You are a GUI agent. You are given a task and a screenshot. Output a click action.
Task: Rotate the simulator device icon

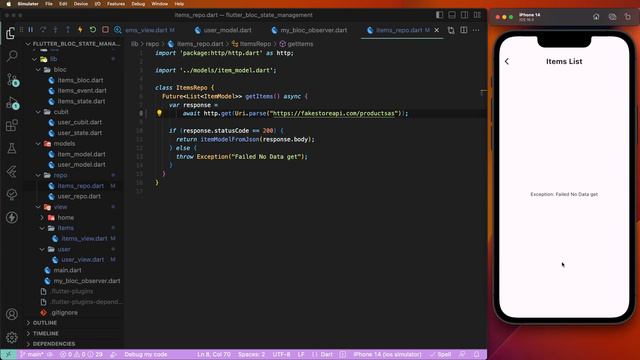pos(627,17)
